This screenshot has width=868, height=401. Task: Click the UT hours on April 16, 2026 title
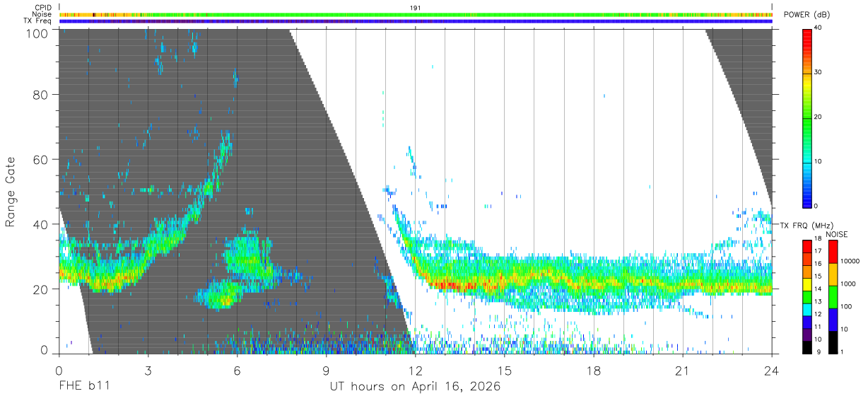415,387
